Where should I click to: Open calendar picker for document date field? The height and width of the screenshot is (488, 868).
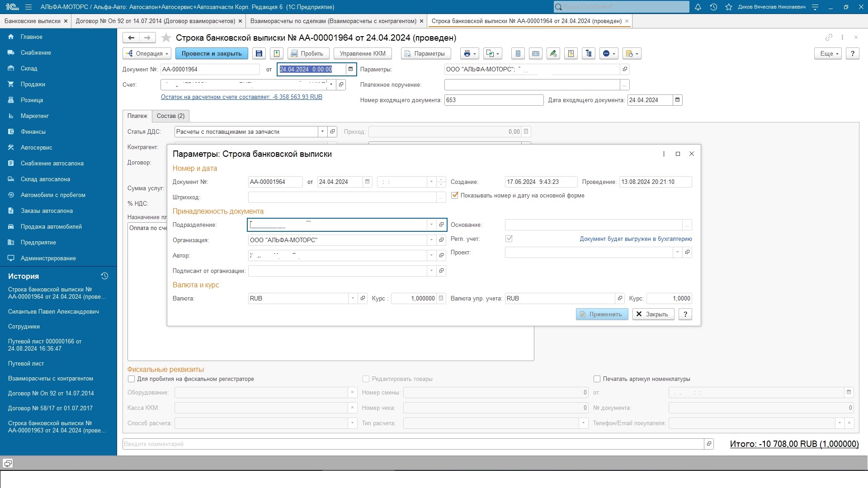click(350, 69)
